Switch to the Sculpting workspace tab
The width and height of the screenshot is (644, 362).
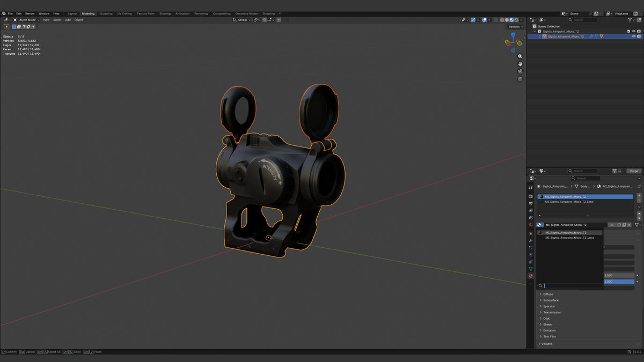pyautogui.click(x=106, y=13)
